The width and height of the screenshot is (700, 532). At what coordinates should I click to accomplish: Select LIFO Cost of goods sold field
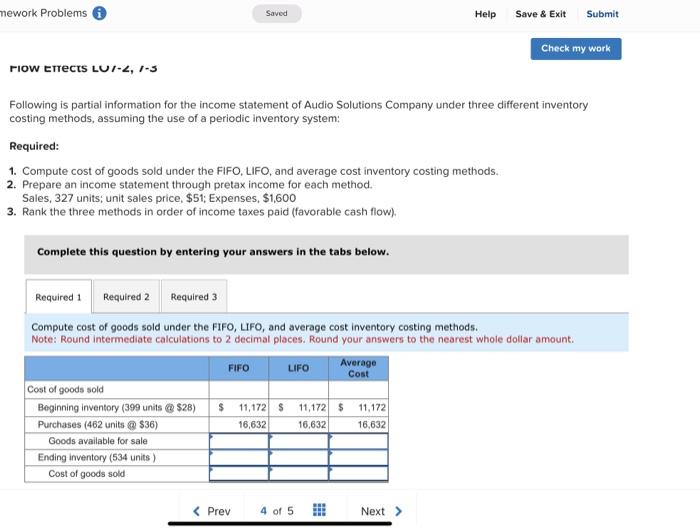[299, 474]
